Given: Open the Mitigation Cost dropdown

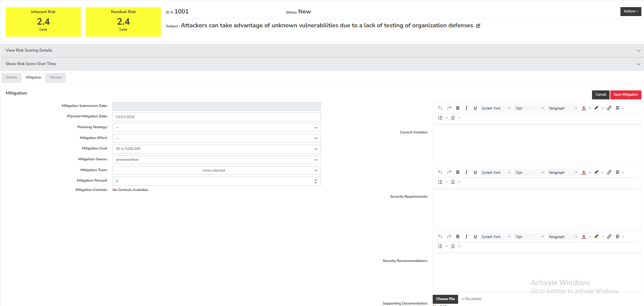Looking at the screenshot, I should (217, 149).
